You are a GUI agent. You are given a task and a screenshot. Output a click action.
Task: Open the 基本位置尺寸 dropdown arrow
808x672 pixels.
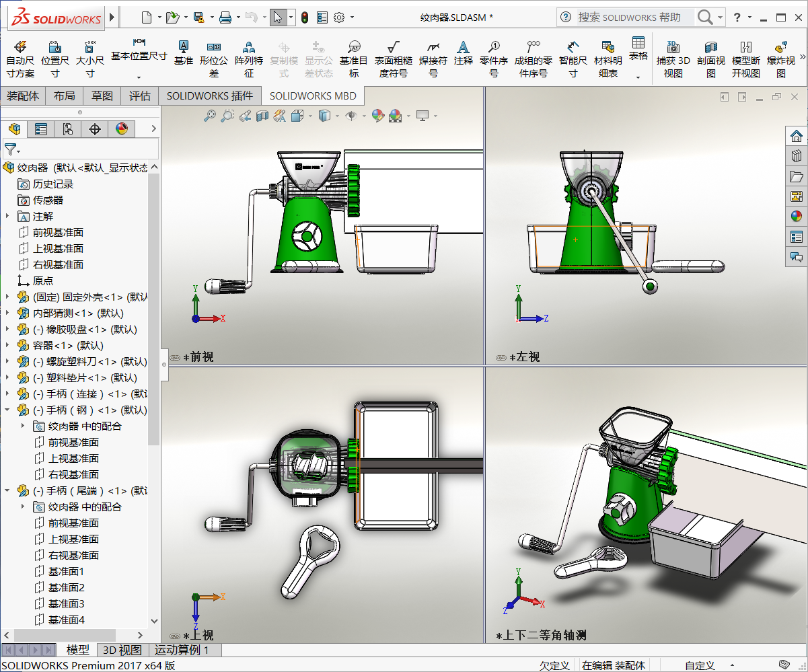(139, 77)
